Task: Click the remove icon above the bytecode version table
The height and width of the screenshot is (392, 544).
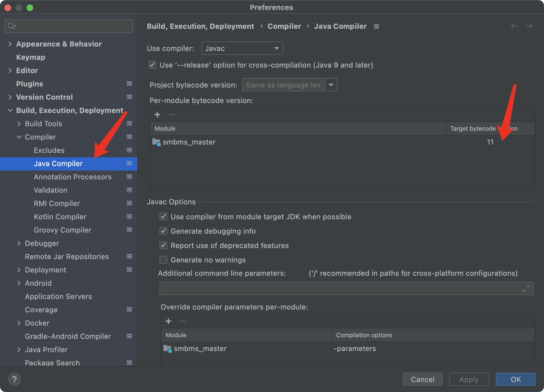Action: pos(171,114)
